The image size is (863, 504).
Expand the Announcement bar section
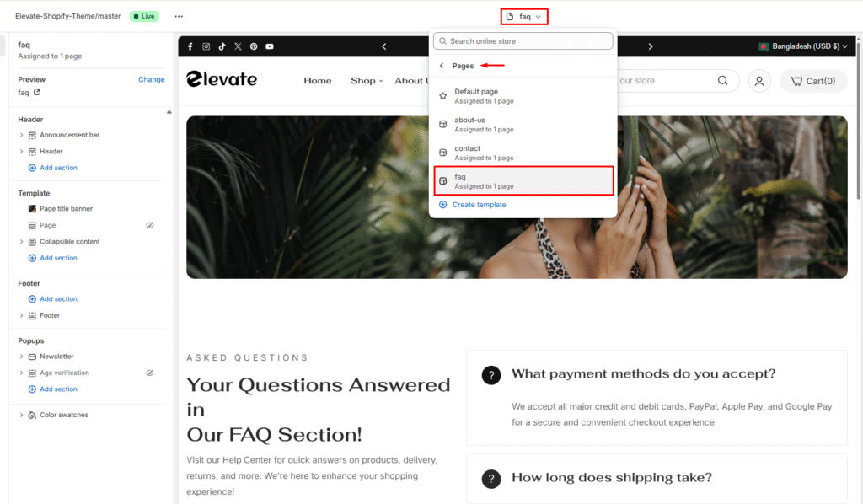(21, 135)
